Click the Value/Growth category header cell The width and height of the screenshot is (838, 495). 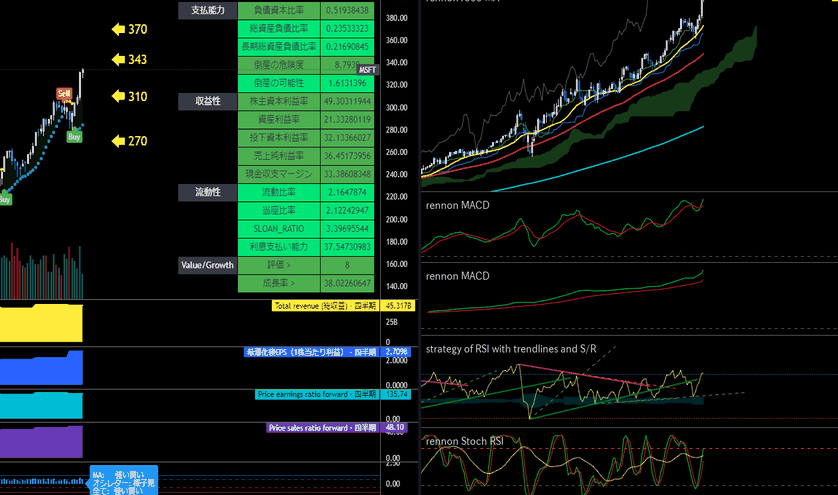208,265
